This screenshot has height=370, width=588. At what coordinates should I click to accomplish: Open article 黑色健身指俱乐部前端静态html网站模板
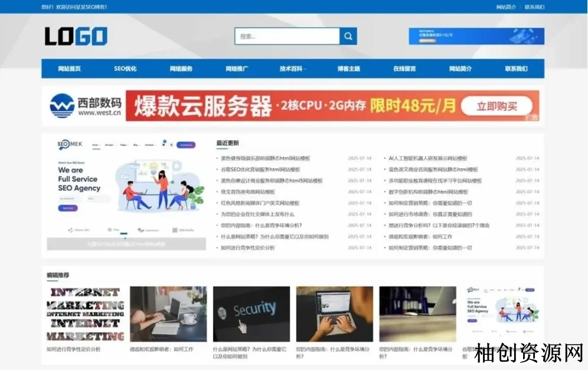pyautogui.click(x=265, y=158)
